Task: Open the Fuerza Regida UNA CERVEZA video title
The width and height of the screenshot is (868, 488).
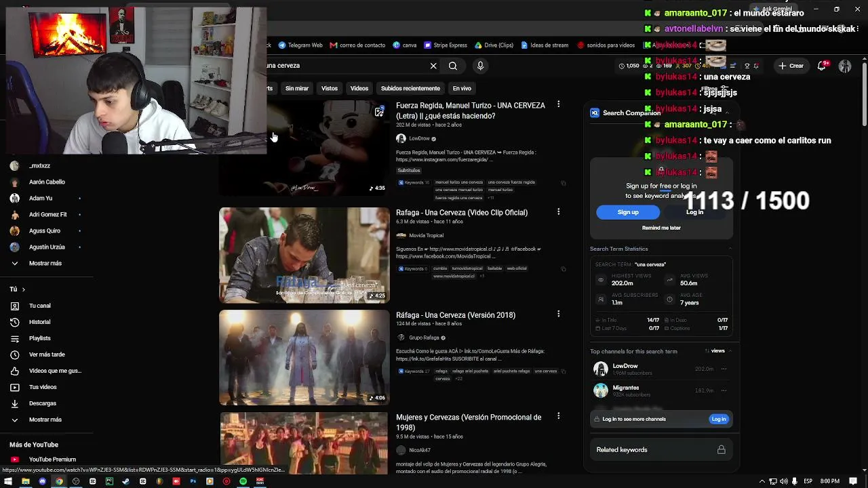Action: (471, 110)
